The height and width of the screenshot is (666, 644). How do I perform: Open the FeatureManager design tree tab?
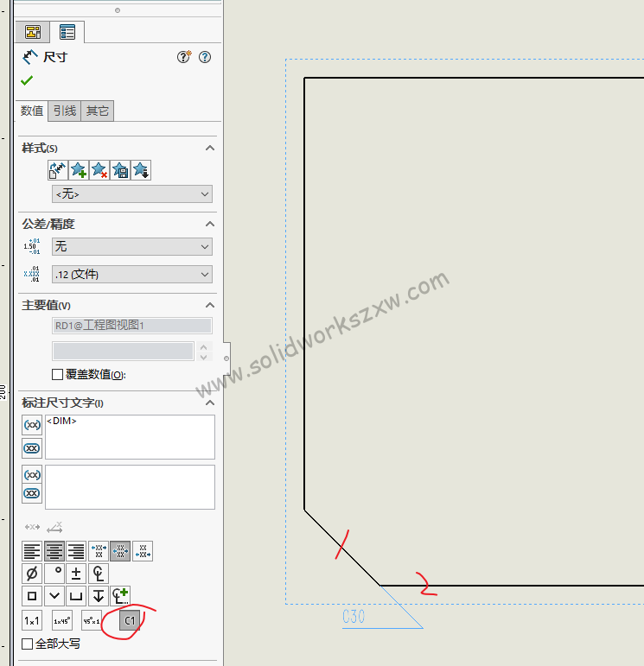(33, 32)
